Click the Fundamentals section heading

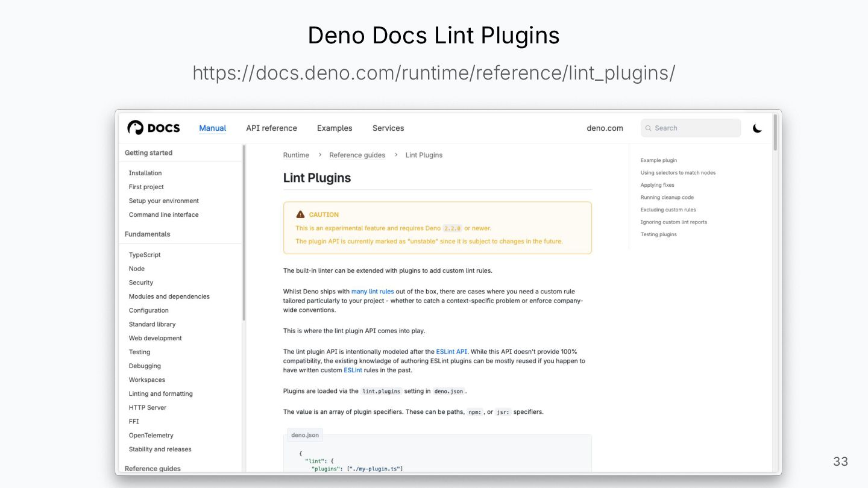coord(148,234)
